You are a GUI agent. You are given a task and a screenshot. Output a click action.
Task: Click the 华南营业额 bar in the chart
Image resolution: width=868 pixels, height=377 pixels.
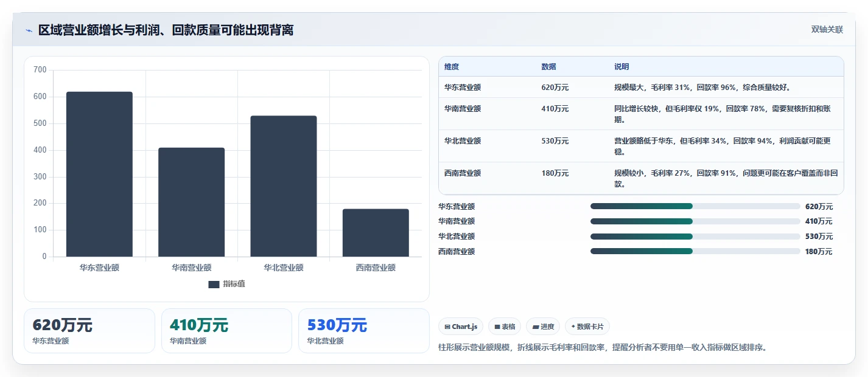(191, 202)
